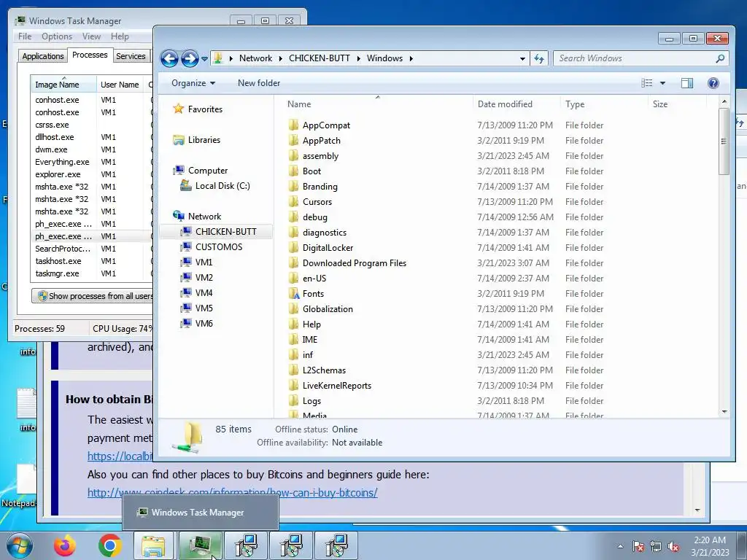Click Network breadcrumb in address bar
Image resolution: width=747 pixels, height=560 pixels.
pyautogui.click(x=255, y=58)
